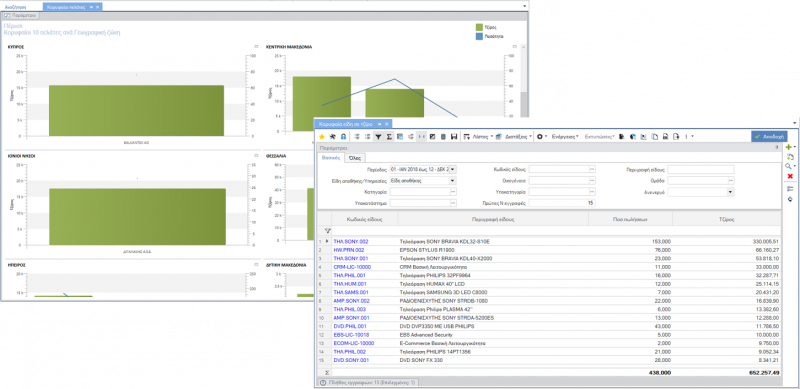Open item link THA.SONY.002
Screen dimensions: 800x389
(351, 241)
